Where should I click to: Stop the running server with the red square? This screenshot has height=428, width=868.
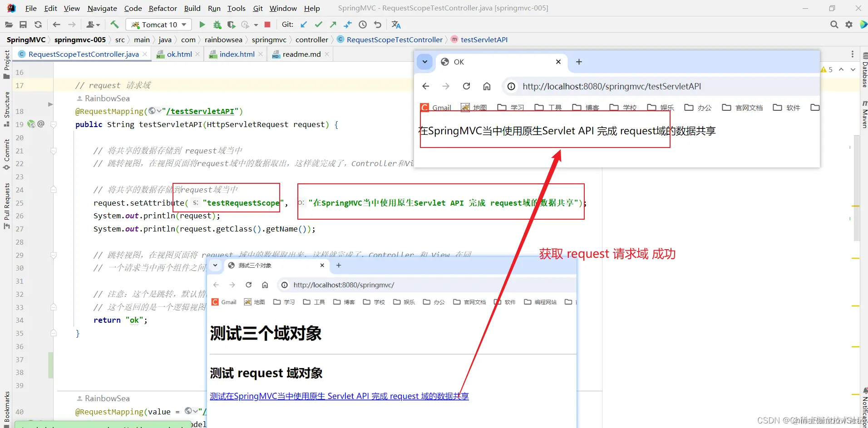coord(267,25)
